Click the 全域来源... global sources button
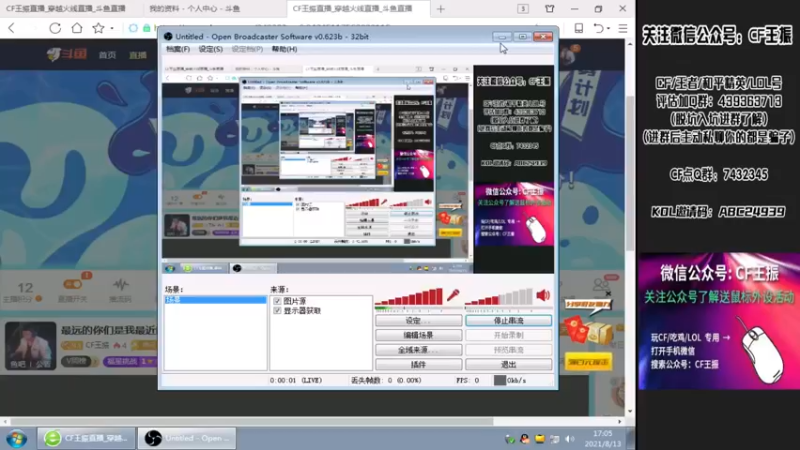This screenshot has width=800, height=450. (418, 350)
